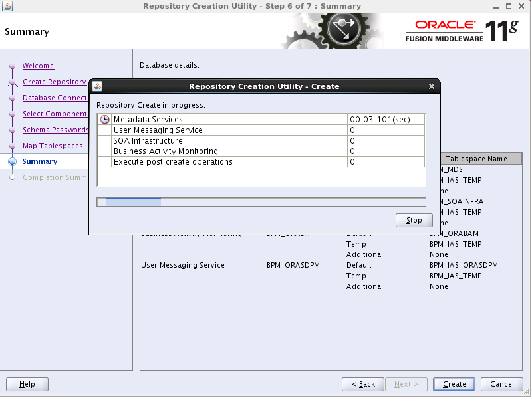Click the repository creation progress bar
This screenshot has height=398, width=532.
(261, 202)
